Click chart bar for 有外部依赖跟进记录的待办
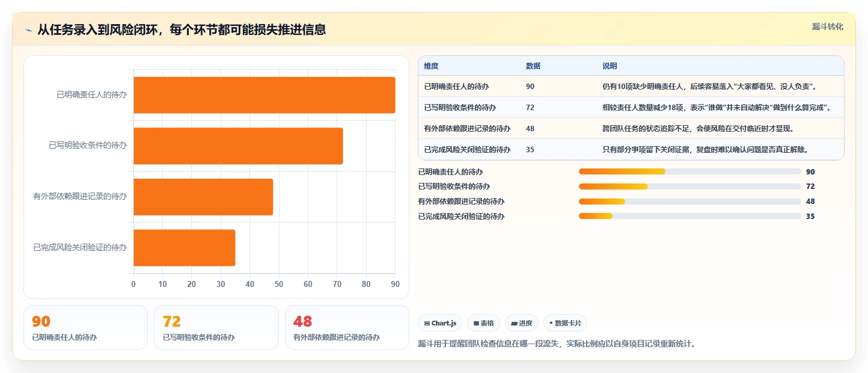This screenshot has height=373, width=868. (203, 197)
